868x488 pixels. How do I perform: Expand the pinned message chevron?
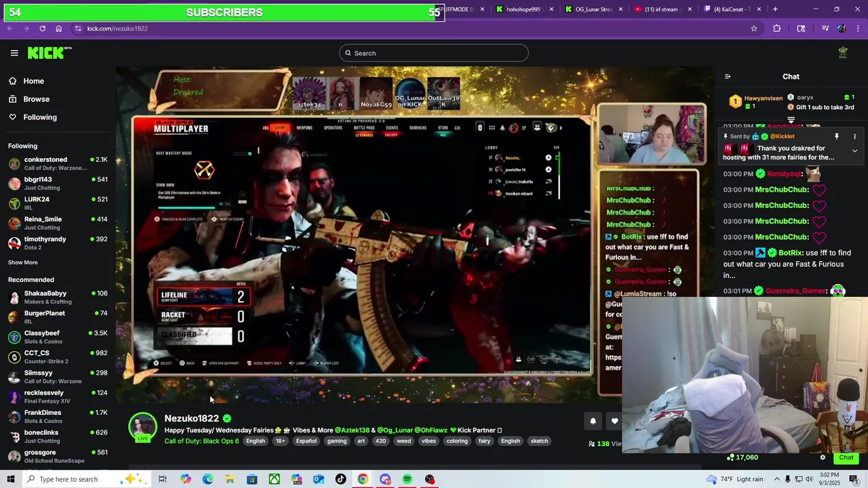click(854, 150)
